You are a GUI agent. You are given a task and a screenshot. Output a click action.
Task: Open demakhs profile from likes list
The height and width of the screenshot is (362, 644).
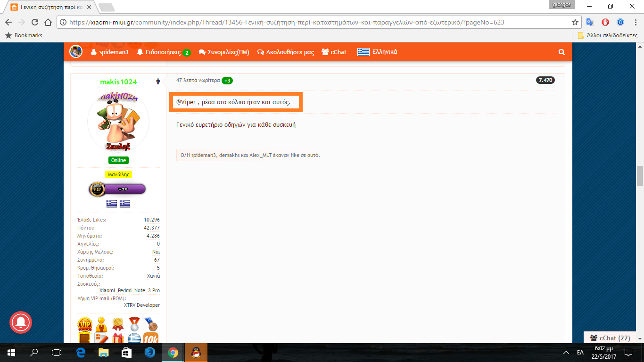[230, 155]
